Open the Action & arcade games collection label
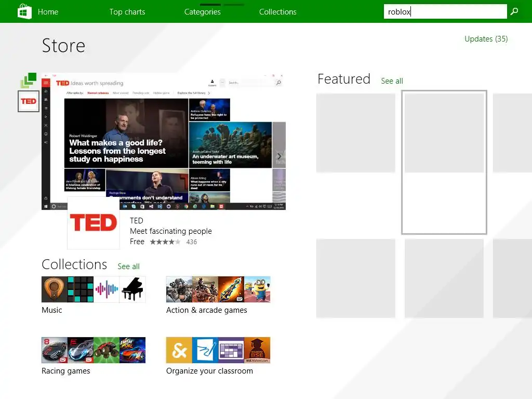532x399 pixels. coord(207,310)
